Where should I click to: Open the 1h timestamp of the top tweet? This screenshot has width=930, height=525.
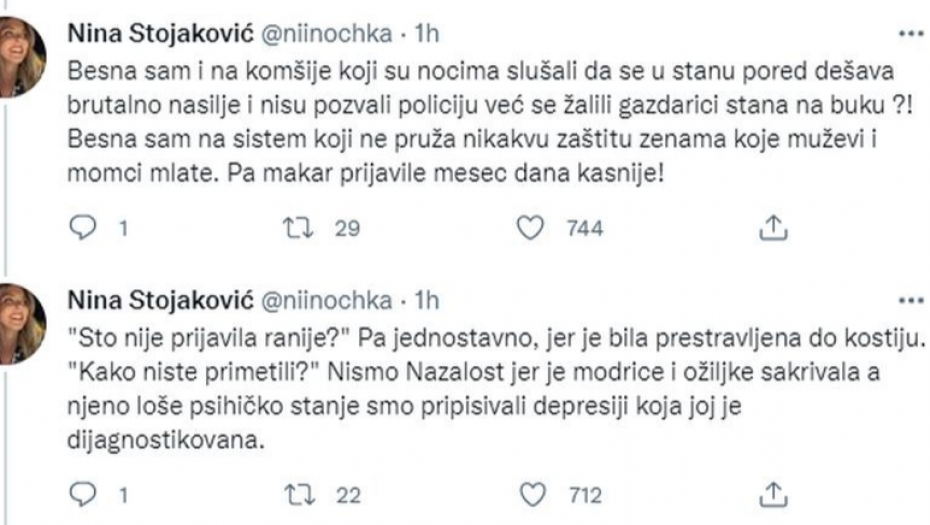tap(428, 34)
